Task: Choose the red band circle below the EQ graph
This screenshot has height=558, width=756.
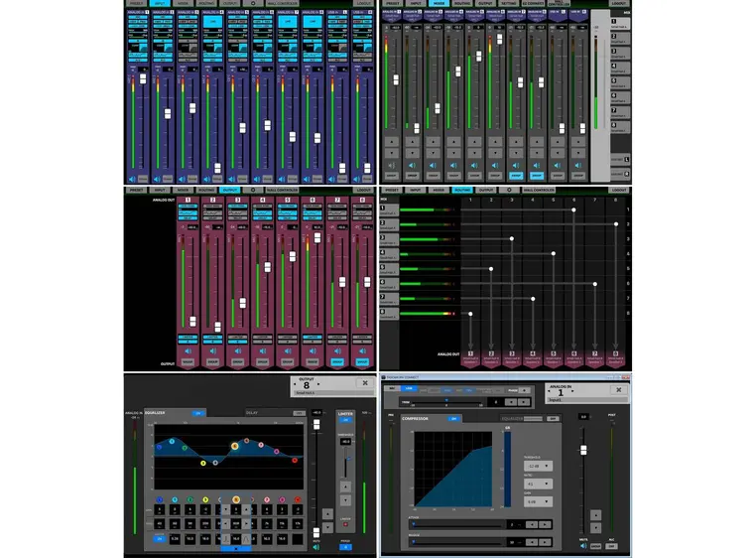Action: [298, 499]
